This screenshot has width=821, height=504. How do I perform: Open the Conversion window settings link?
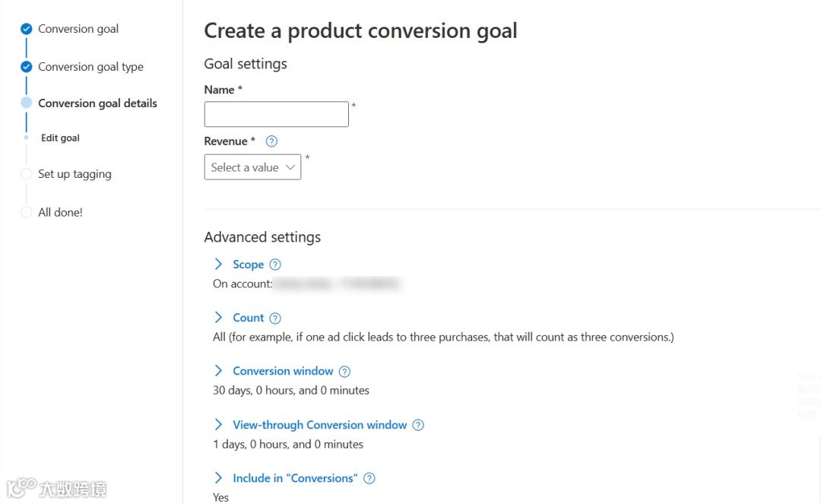point(283,371)
